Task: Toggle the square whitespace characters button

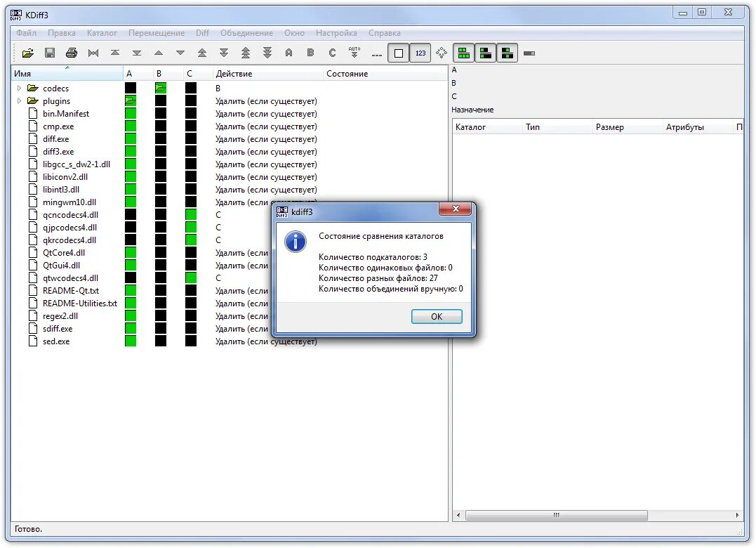Action: [399, 53]
